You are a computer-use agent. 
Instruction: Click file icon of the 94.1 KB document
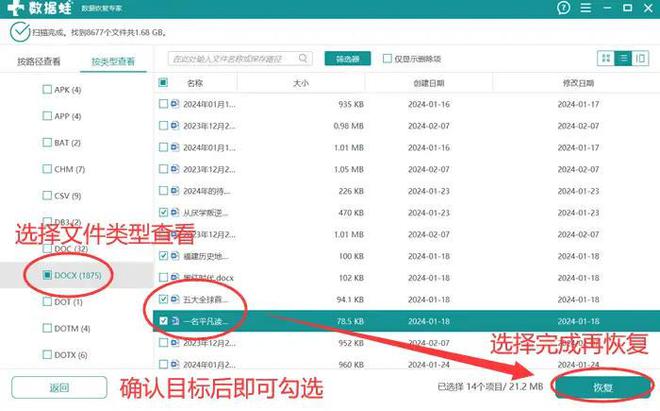[175, 299]
